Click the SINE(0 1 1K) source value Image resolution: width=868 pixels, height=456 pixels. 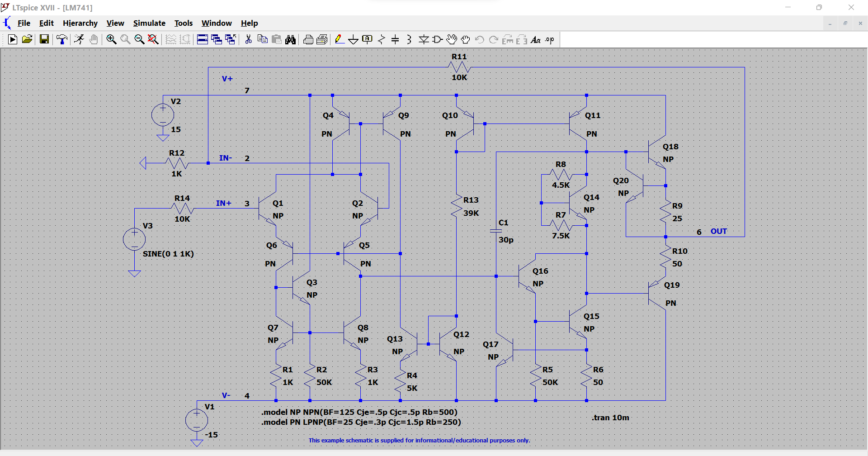click(x=168, y=254)
